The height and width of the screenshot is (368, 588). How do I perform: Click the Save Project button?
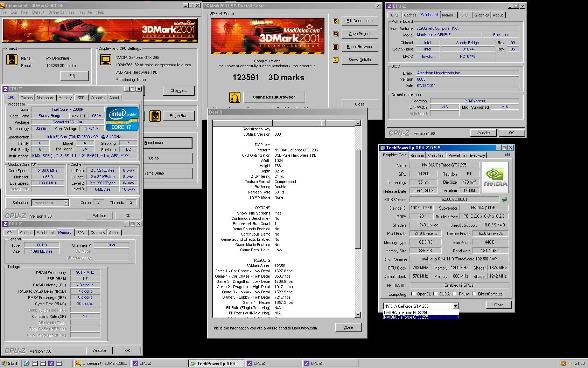point(359,34)
